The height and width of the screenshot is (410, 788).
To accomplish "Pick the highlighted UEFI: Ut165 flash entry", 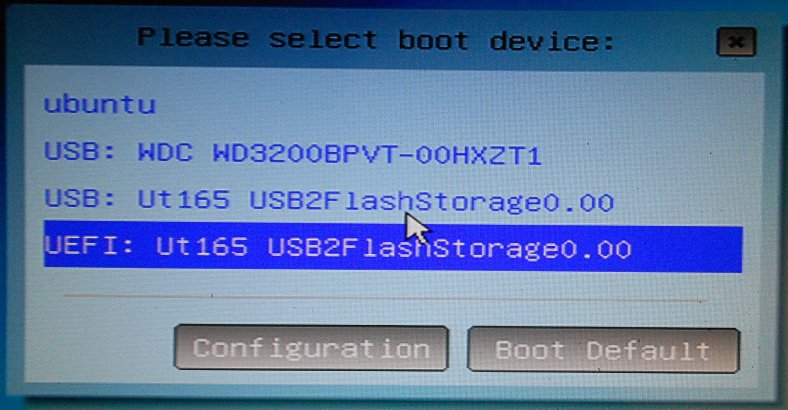I will click(x=393, y=248).
